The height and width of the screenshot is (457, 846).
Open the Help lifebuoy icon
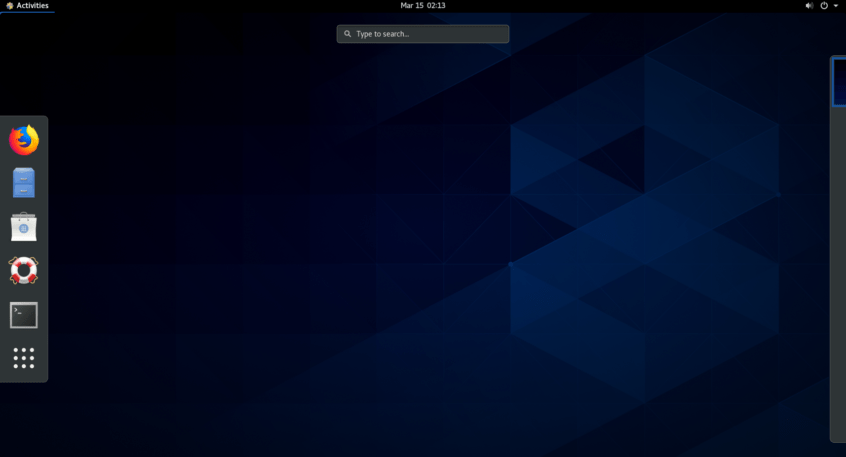coord(24,271)
